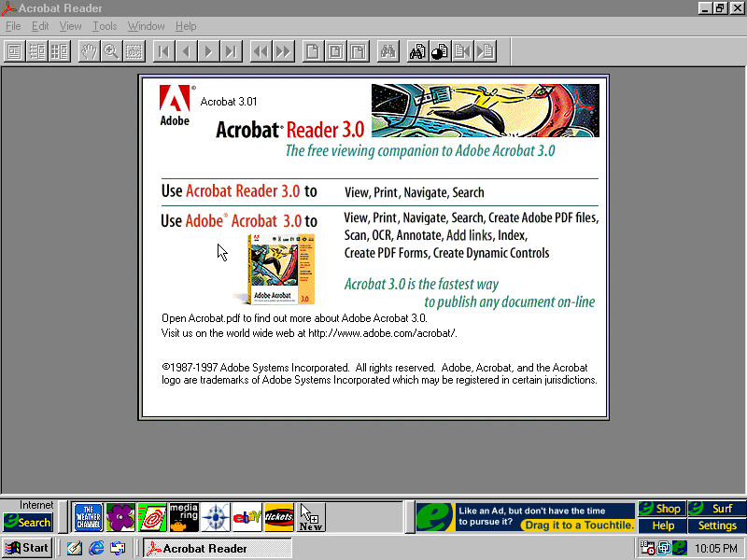The image size is (747, 560).
Task: Go to the last page button
Action: [231, 51]
